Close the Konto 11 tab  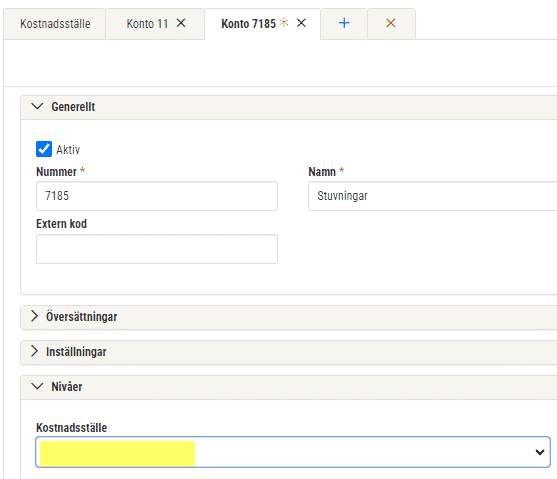(x=181, y=23)
